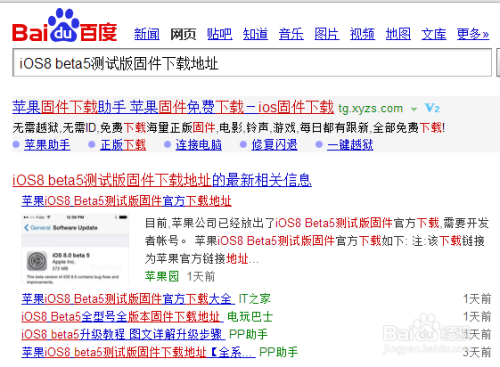Image resolution: width=500 pixels, height=367 pixels.
Task: Open the 苹果助手 sublink
Action: click(x=47, y=145)
